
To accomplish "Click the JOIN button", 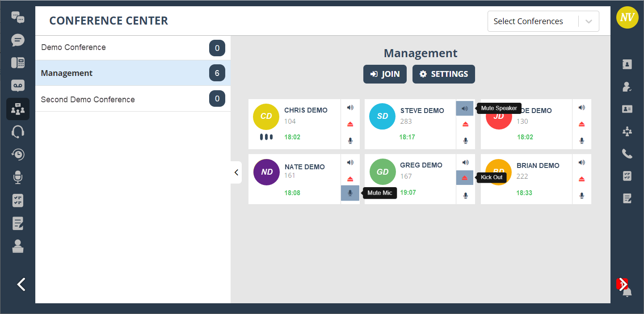I will (x=385, y=74).
